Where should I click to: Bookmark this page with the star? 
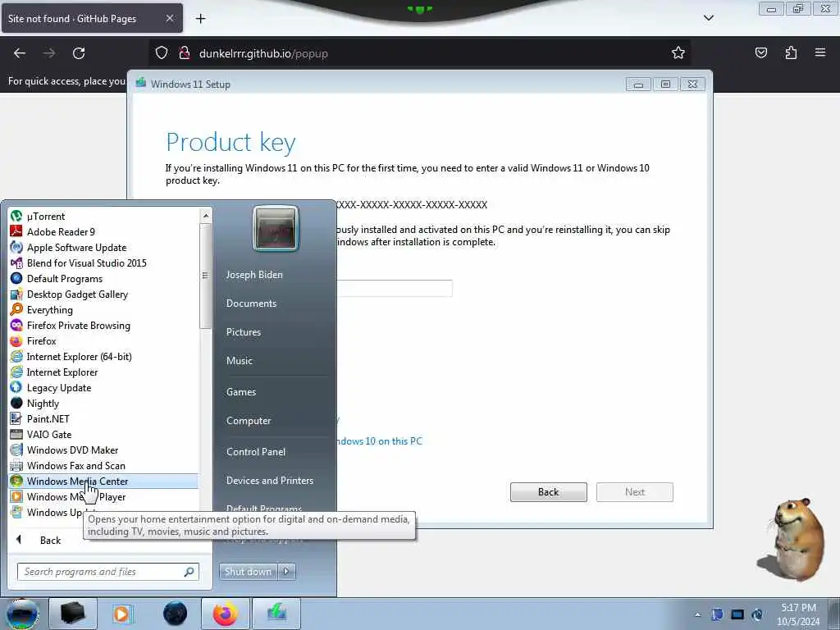(x=678, y=53)
